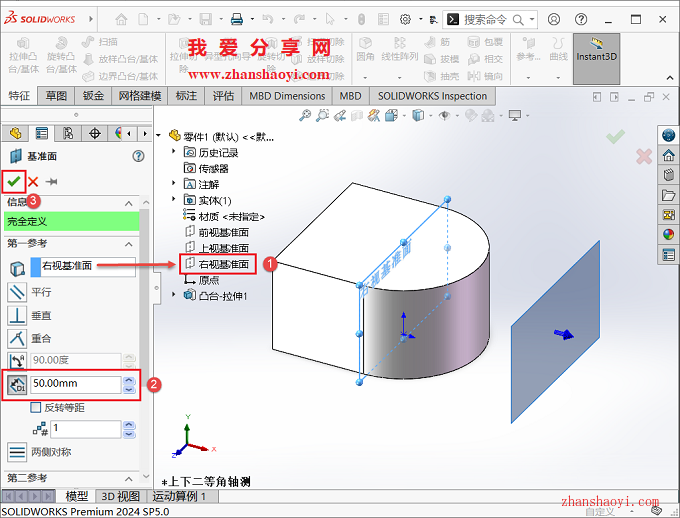Screen dimensions: 680x518
Task: Toggle the 两侧对称 mid-plane option
Action: tap(17, 452)
